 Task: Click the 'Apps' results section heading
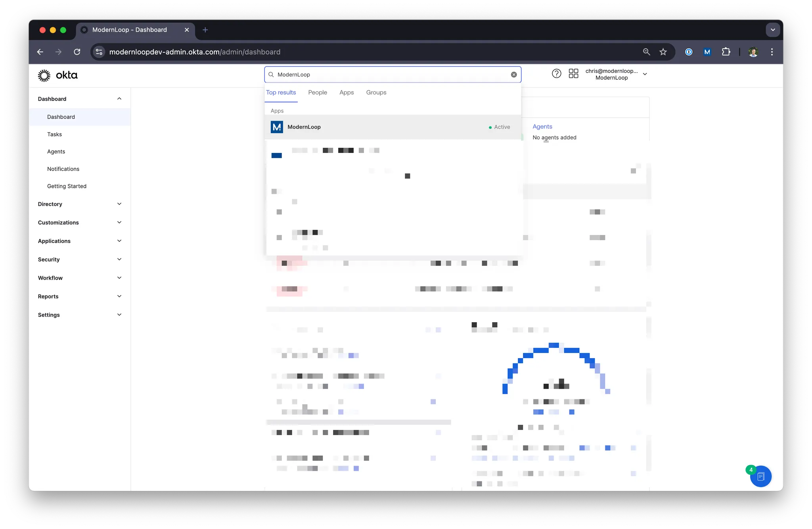pos(277,111)
